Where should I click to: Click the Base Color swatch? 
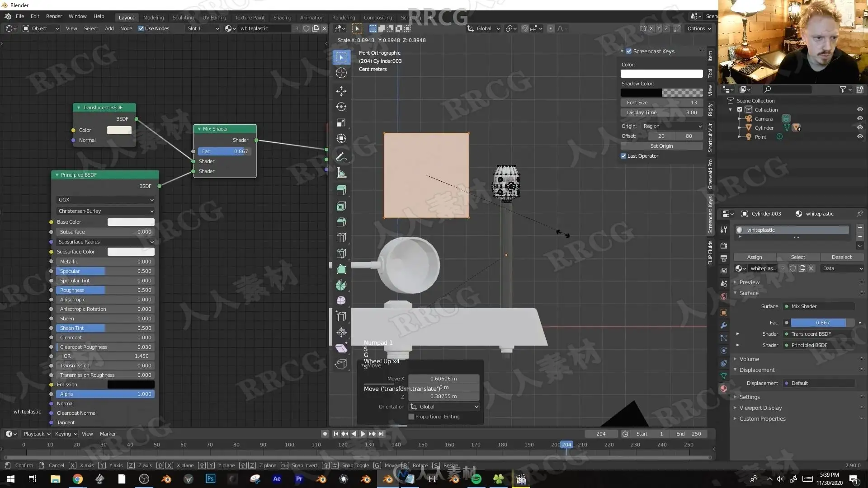click(131, 222)
